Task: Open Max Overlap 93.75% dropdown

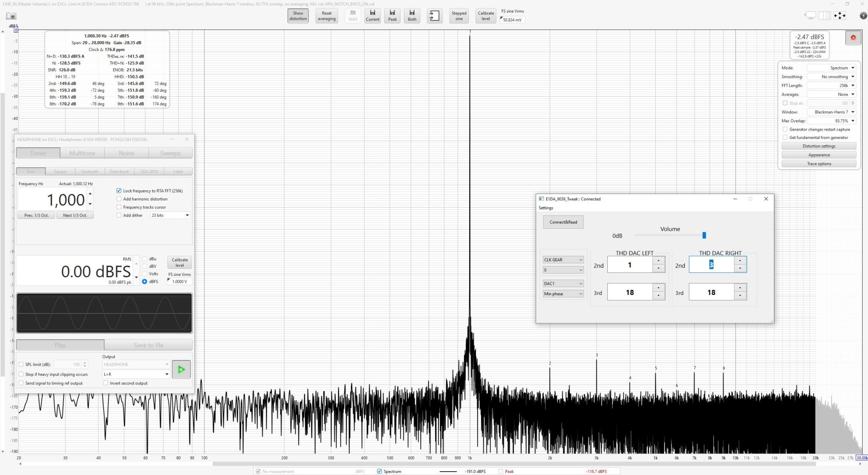Action: [x=832, y=121]
